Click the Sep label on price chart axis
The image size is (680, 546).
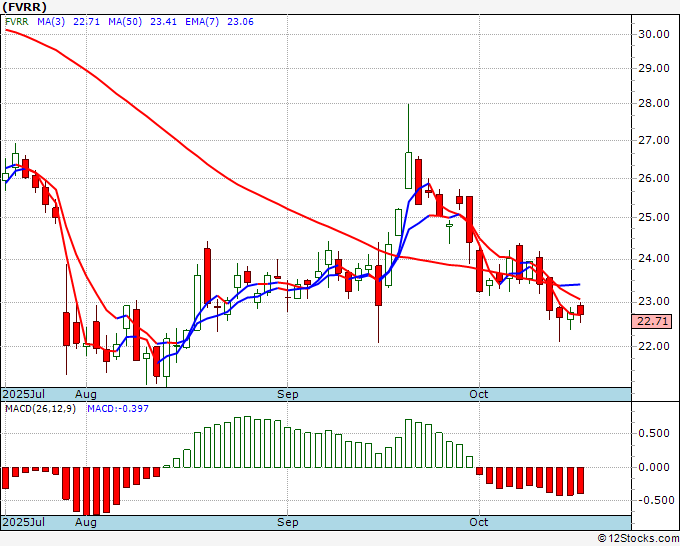point(288,394)
